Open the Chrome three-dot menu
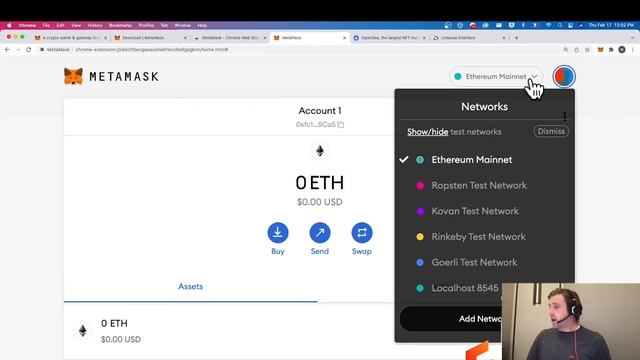 pyautogui.click(x=633, y=50)
